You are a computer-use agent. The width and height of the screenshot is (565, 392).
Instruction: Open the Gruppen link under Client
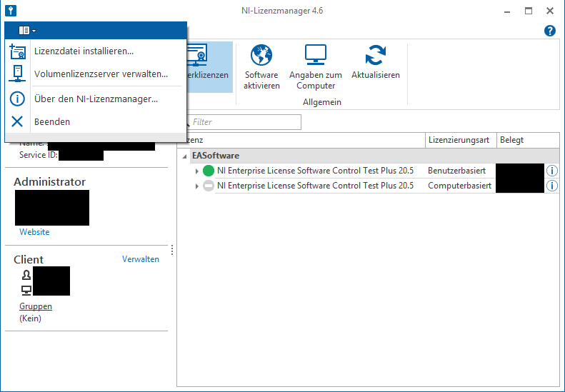(36, 306)
